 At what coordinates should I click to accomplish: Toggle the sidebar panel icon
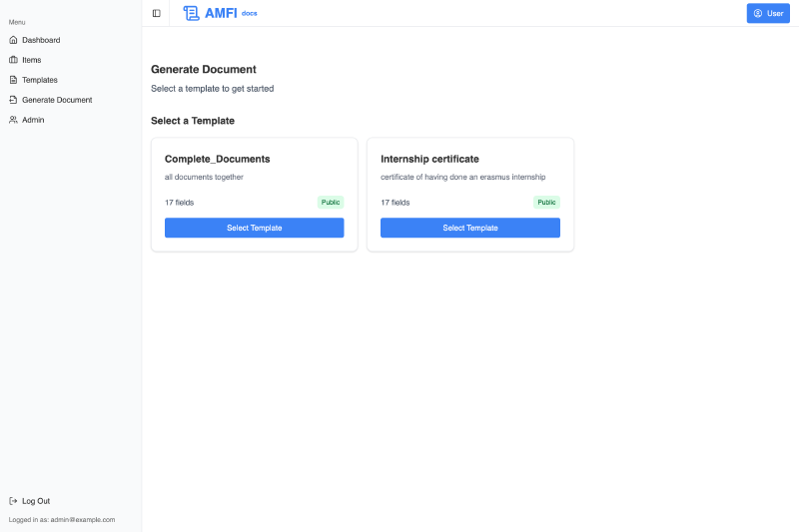[157, 13]
